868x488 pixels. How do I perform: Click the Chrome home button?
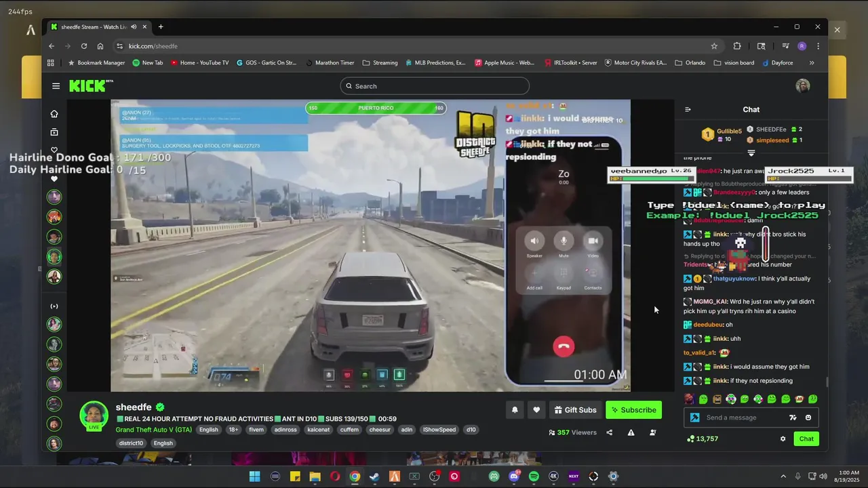[x=100, y=46]
